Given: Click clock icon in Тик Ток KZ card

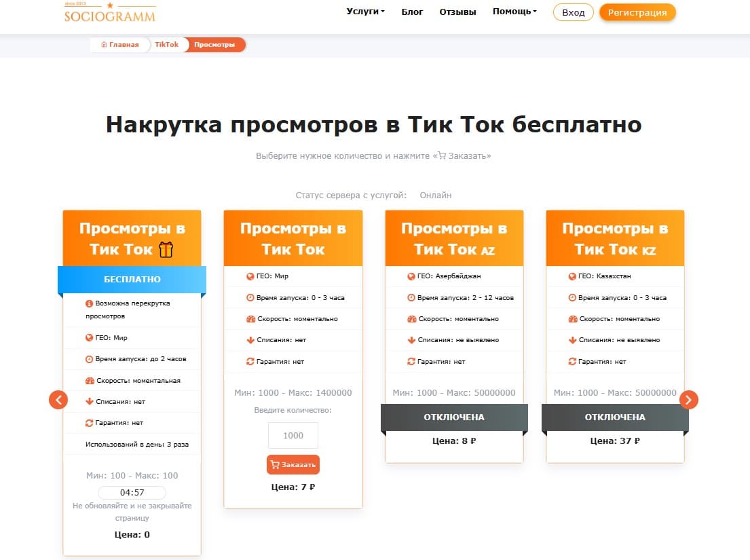Looking at the screenshot, I should (572, 297).
